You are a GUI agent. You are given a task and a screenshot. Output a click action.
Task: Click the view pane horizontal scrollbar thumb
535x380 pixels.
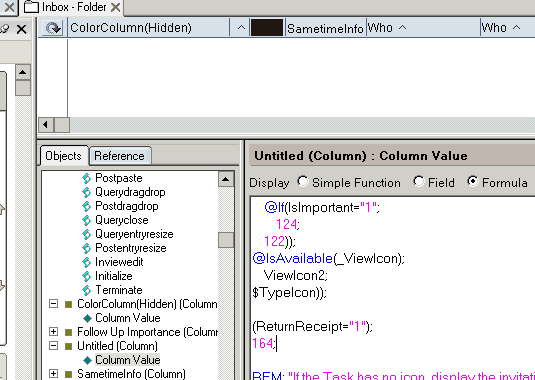[x=62, y=125]
